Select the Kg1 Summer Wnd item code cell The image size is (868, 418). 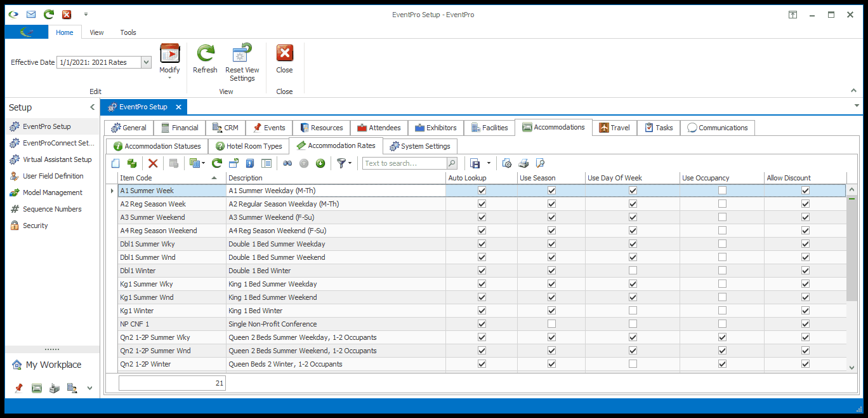pyautogui.click(x=172, y=297)
